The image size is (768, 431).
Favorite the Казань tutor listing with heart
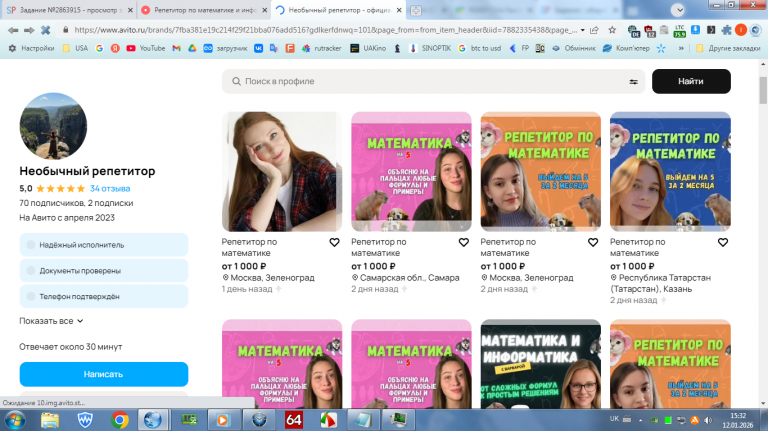(722, 242)
